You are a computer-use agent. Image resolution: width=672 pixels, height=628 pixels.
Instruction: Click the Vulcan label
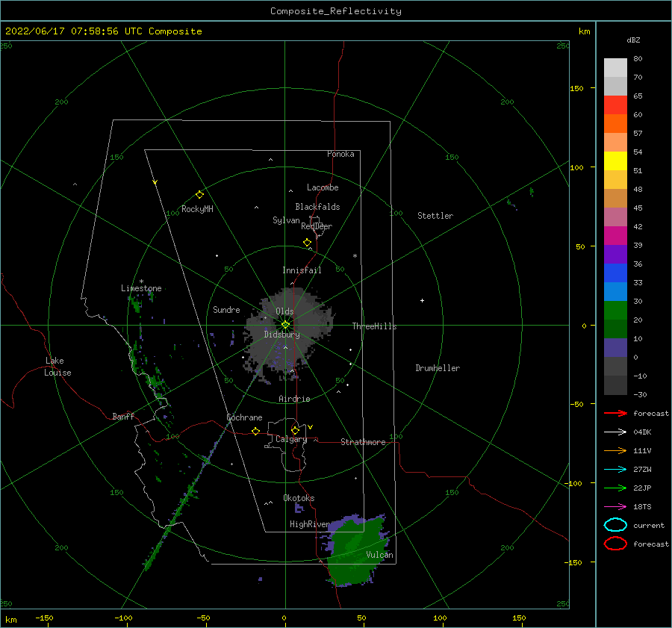tap(380, 555)
